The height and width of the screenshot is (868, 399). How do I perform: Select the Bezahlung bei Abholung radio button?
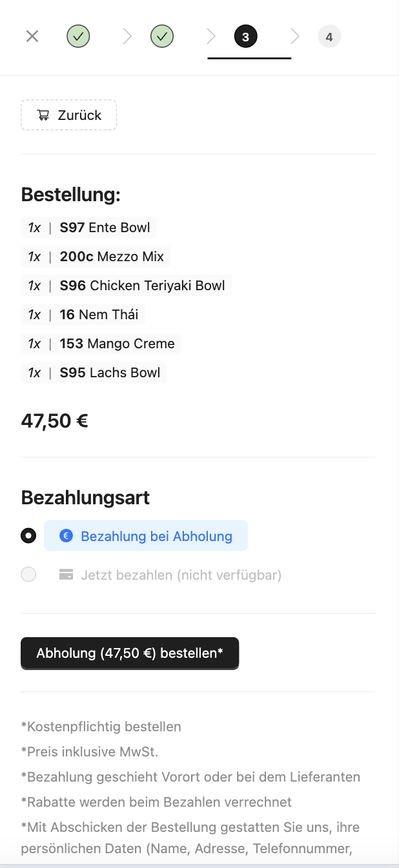[28, 536]
